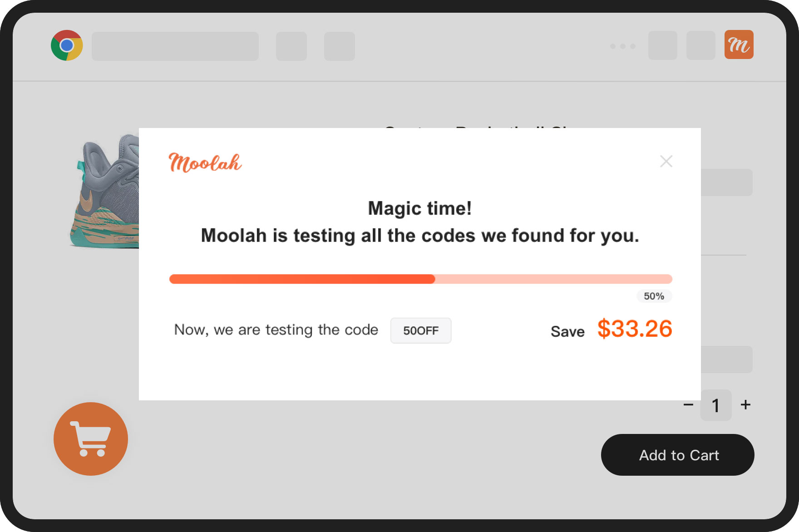Open the floating shopping cart

(90, 439)
